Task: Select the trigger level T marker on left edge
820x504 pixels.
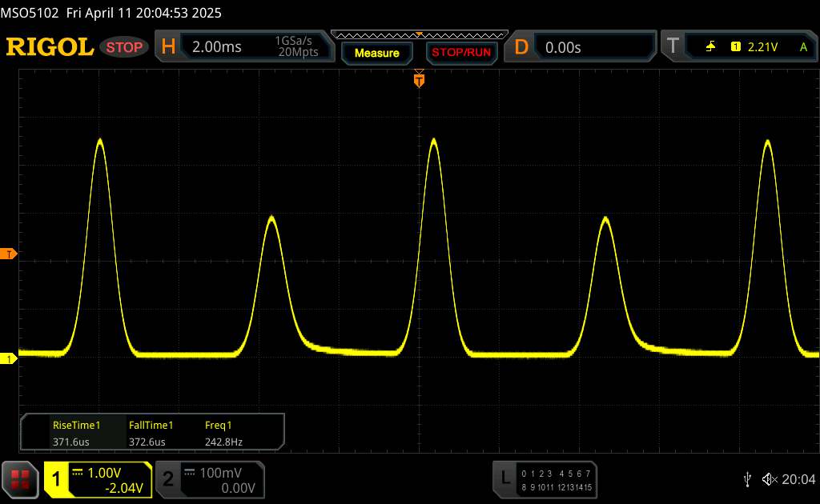Action: 10,254
